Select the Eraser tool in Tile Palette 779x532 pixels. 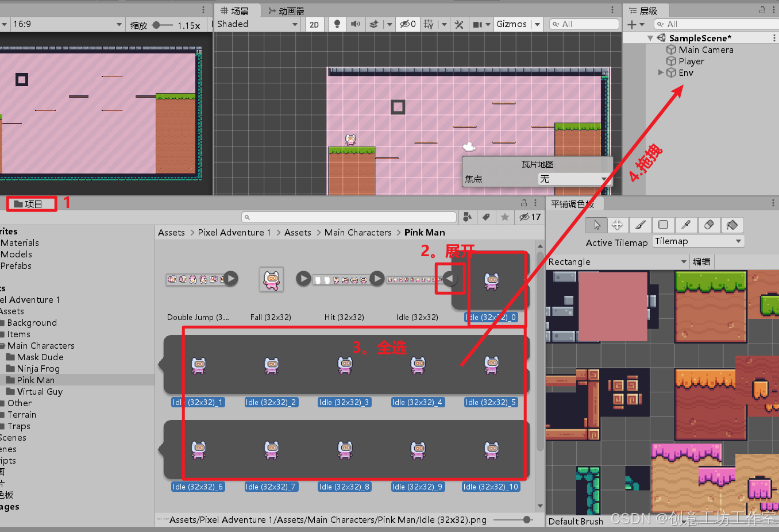[x=709, y=225]
